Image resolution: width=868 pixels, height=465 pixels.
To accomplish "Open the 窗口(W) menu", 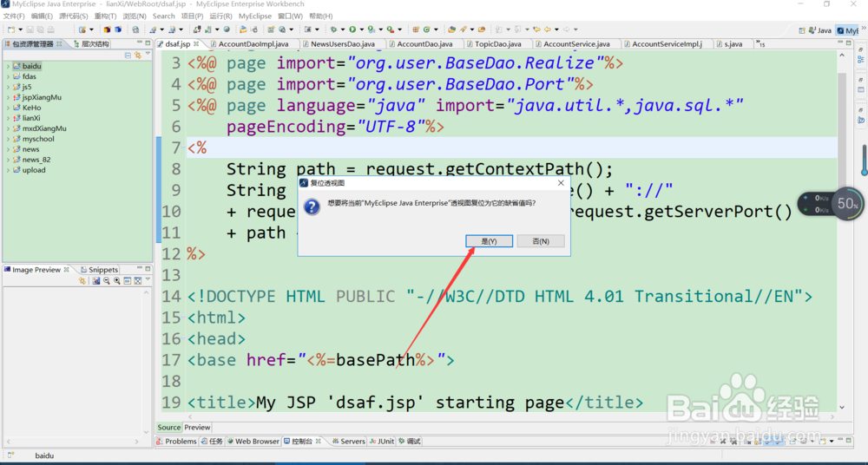I will [290, 16].
